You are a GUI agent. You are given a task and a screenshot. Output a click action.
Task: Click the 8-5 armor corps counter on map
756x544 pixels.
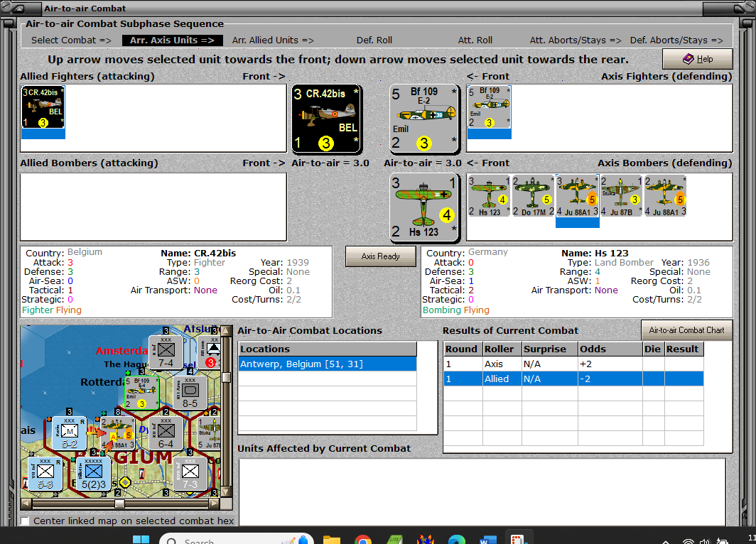pos(190,392)
